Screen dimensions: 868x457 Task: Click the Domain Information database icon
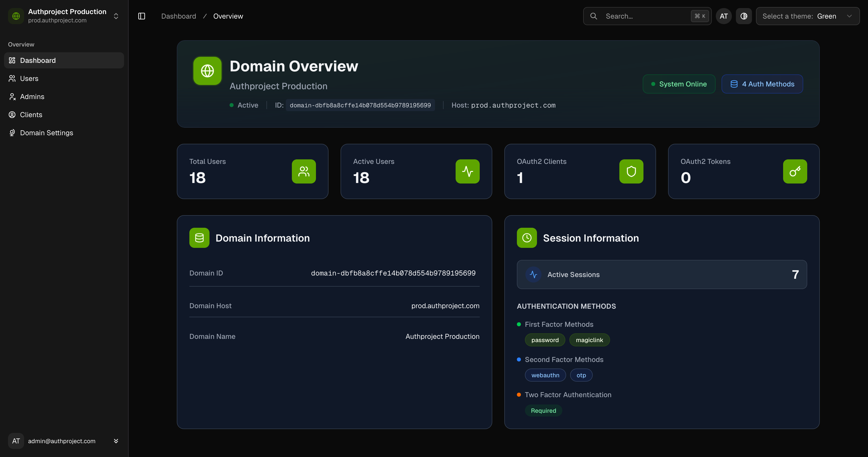pos(199,238)
